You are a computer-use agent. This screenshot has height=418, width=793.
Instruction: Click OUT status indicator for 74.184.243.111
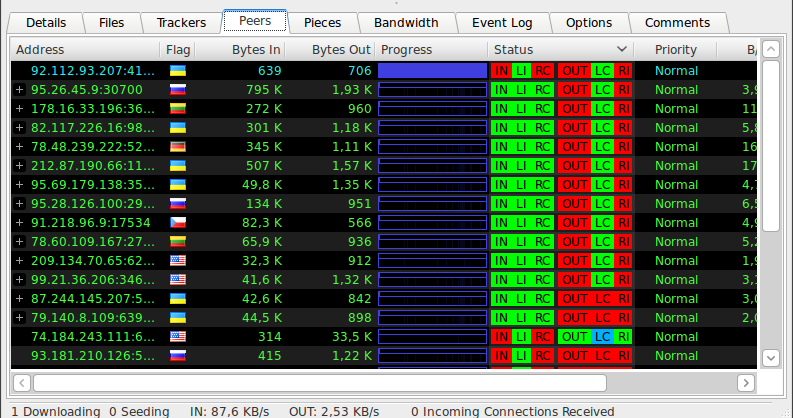(575, 337)
